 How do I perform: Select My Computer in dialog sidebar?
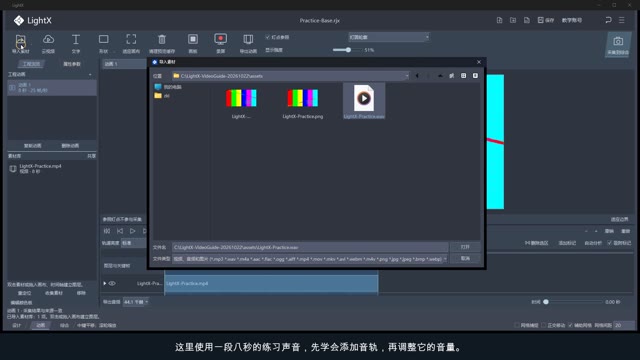click(168, 87)
